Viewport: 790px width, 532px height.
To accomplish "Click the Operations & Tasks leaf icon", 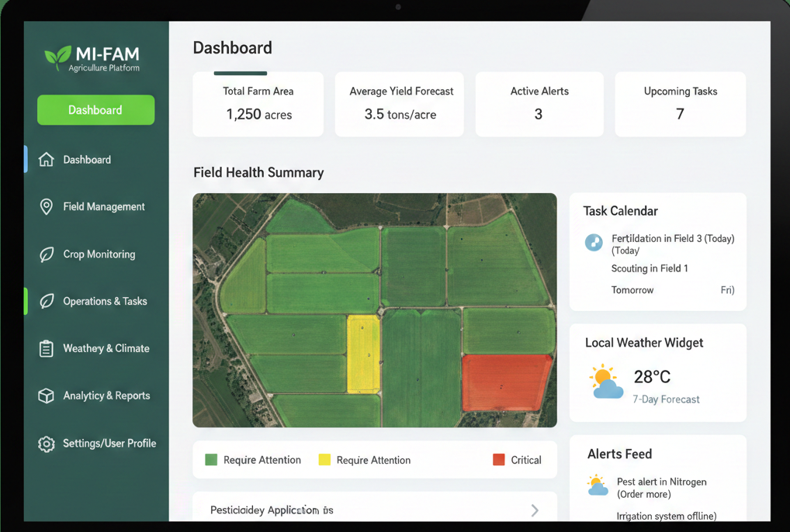I will [x=47, y=302].
